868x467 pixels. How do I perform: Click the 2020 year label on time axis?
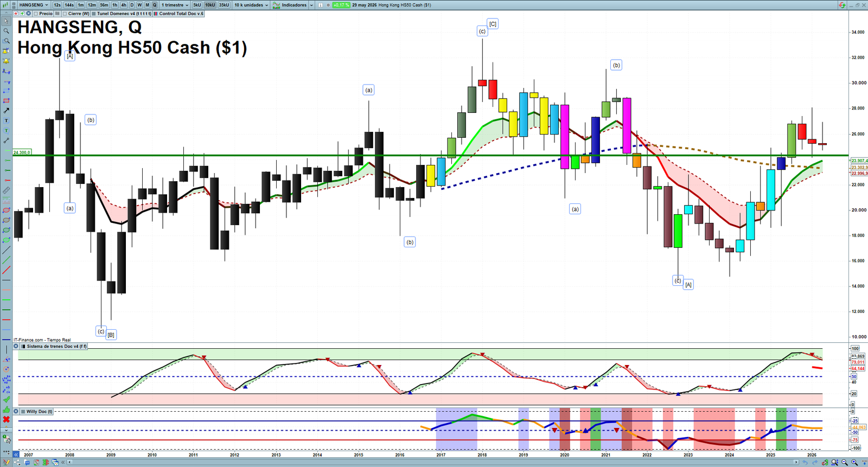coord(564,455)
